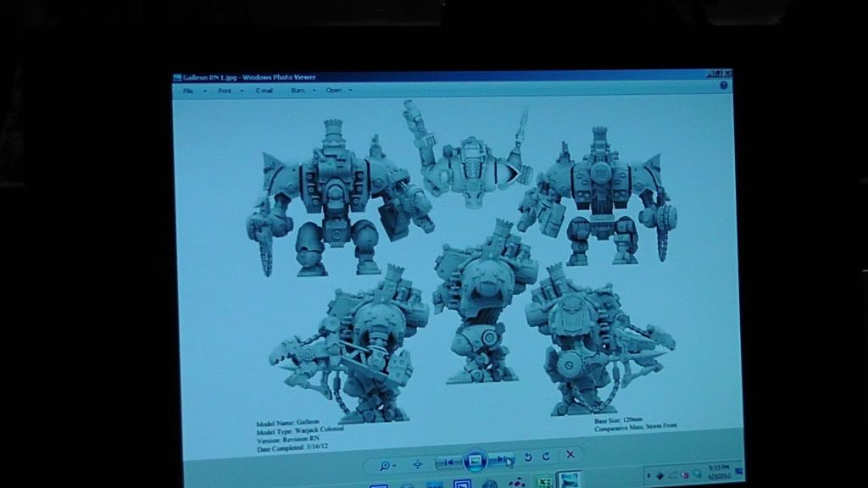The image size is (868, 488).
Task: Open the zoom magnifier control
Action: pos(386,465)
